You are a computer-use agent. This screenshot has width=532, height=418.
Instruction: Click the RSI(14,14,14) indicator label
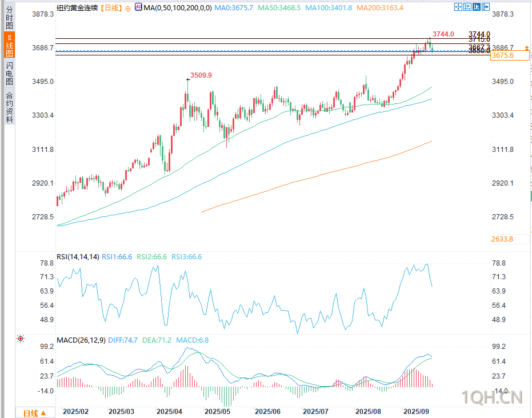pos(78,257)
